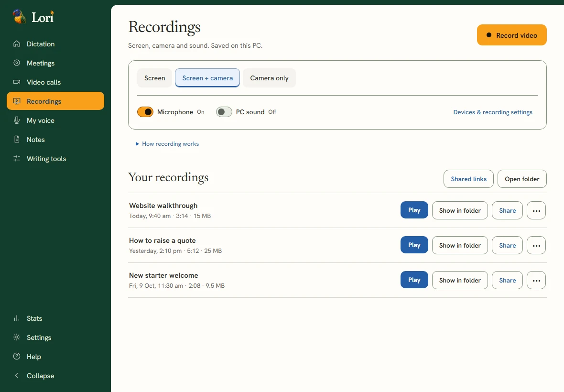Click "Yesterday, 2:10 pm · 5:12 · 25 MB" details
This screenshot has width=564, height=392.
pyautogui.click(x=175, y=250)
